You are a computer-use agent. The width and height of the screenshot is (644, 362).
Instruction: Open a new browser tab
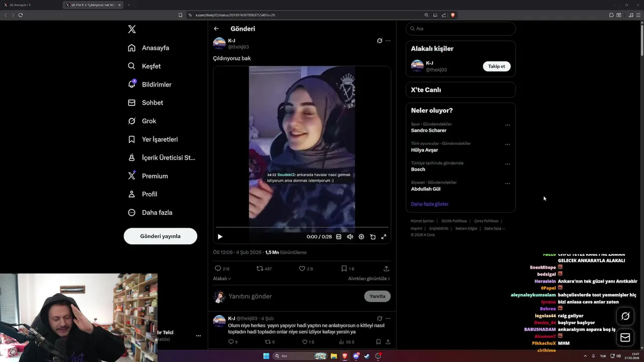pos(129,5)
